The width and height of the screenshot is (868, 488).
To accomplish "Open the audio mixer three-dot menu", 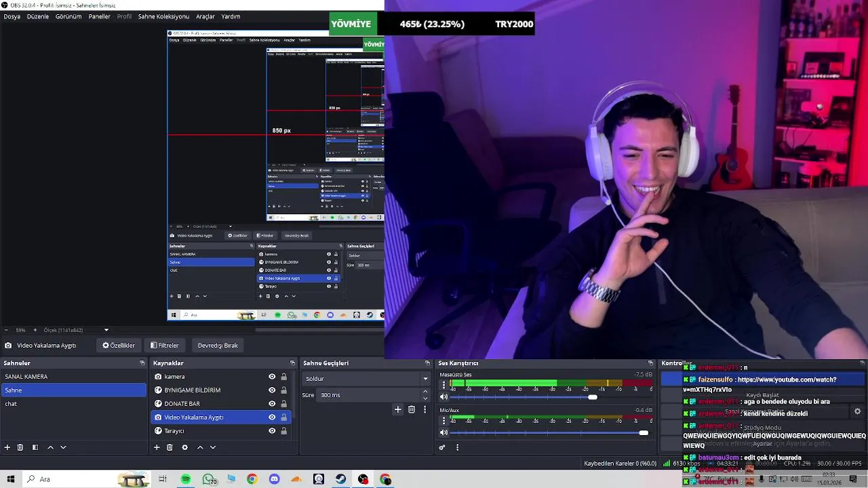I will click(457, 447).
